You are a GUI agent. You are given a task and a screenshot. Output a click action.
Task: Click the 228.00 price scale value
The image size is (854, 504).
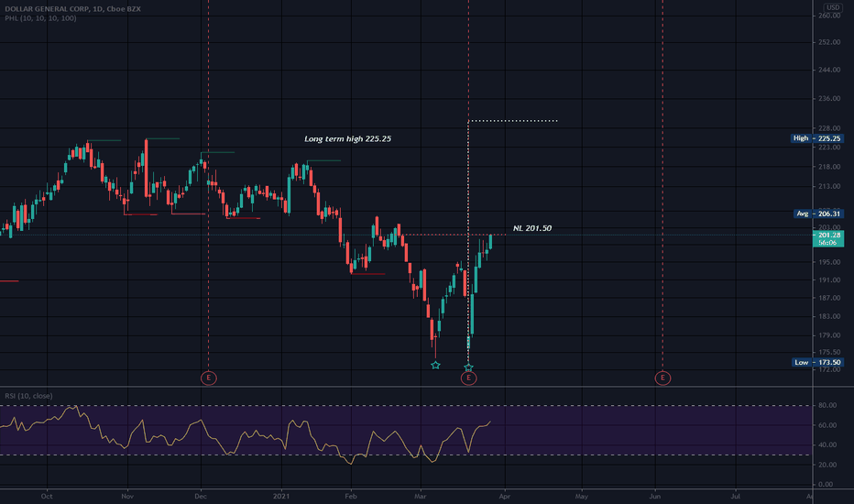[829, 128]
